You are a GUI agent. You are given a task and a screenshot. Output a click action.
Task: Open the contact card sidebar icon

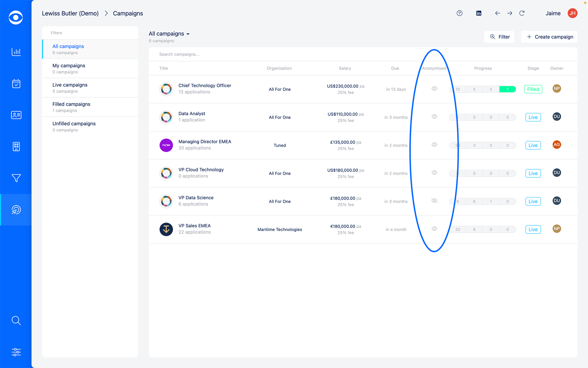point(16,115)
